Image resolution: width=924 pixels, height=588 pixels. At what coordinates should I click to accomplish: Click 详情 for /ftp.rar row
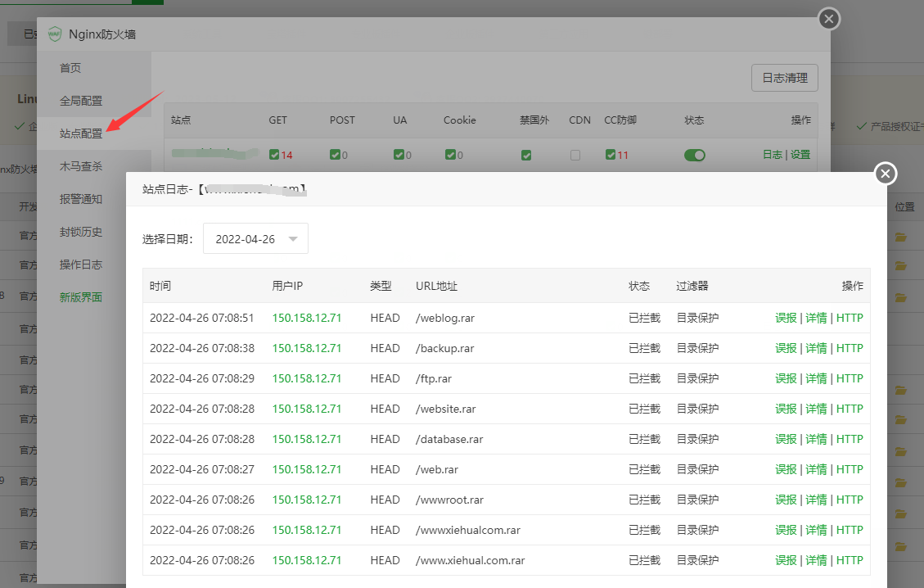click(x=816, y=378)
